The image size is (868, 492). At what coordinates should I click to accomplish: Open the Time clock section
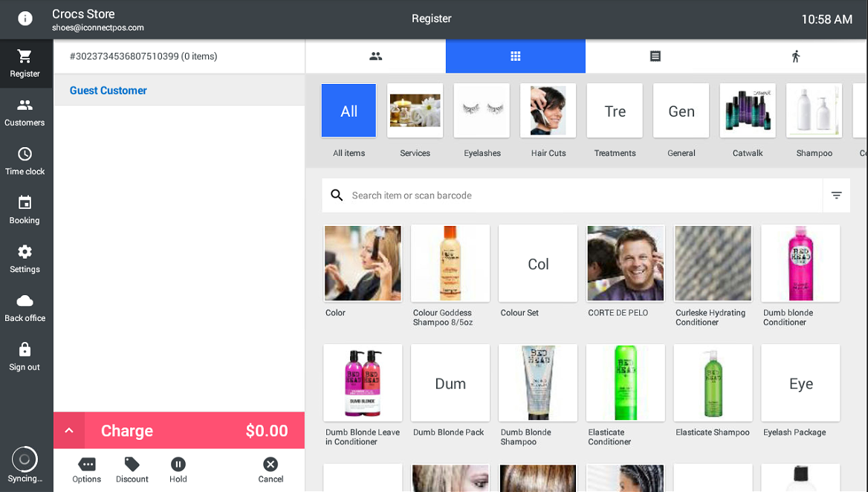click(25, 161)
